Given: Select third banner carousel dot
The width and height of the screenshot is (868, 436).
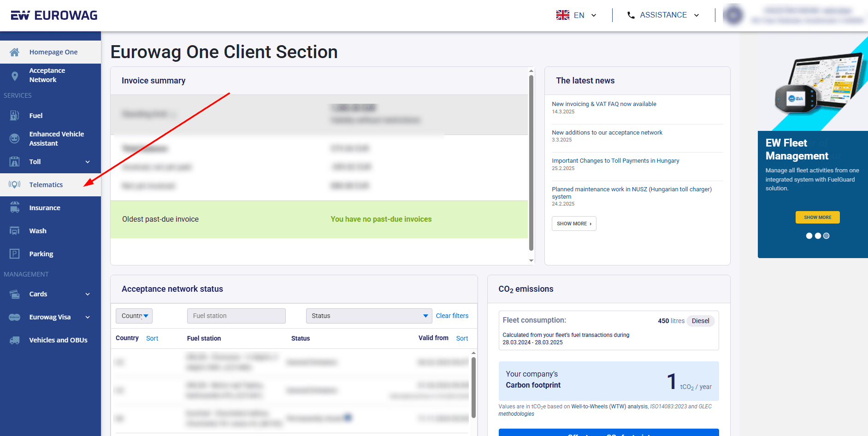Looking at the screenshot, I should tap(827, 236).
